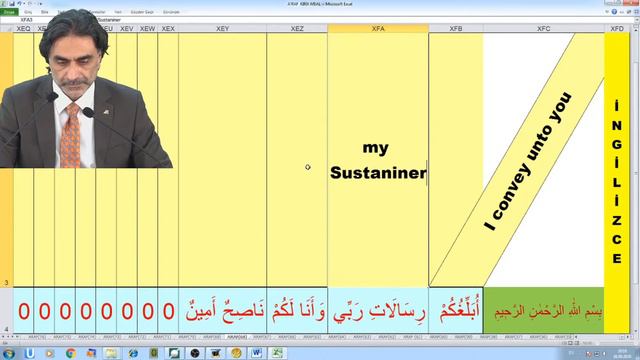This screenshot has width=640, height=360.
Task: Click the Arabic cell 'نَاصِحٌ أَمِينٌ'
Action: coord(222,310)
